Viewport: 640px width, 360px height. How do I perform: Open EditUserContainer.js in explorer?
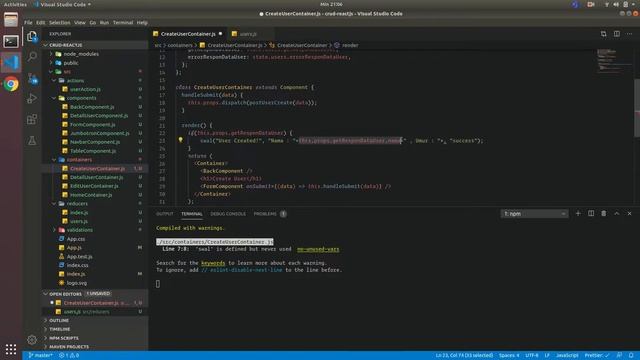click(94, 186)
